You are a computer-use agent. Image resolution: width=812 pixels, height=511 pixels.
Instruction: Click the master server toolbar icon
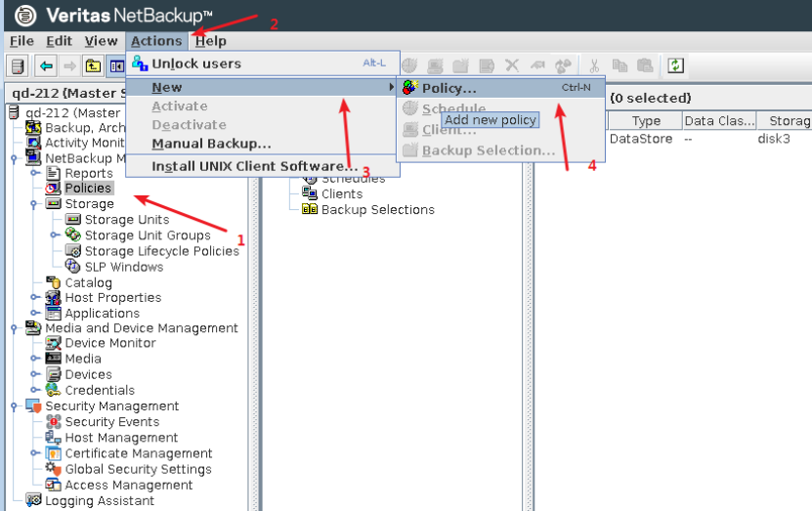(x=17, y=65)
